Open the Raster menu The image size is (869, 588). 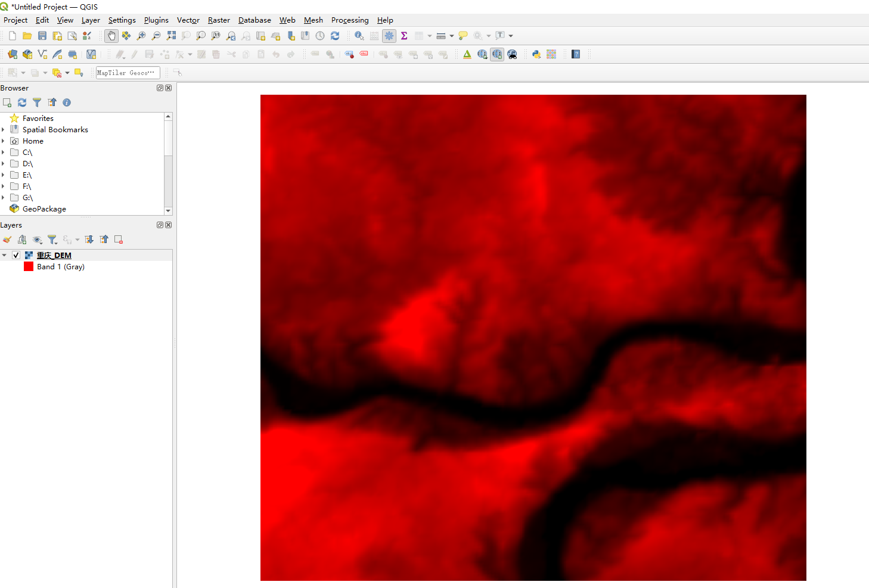pos(219,20)
